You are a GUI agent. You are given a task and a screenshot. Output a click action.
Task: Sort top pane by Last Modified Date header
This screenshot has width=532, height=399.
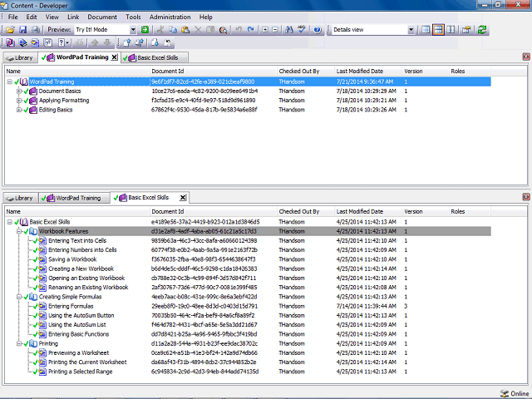point(368,71)
